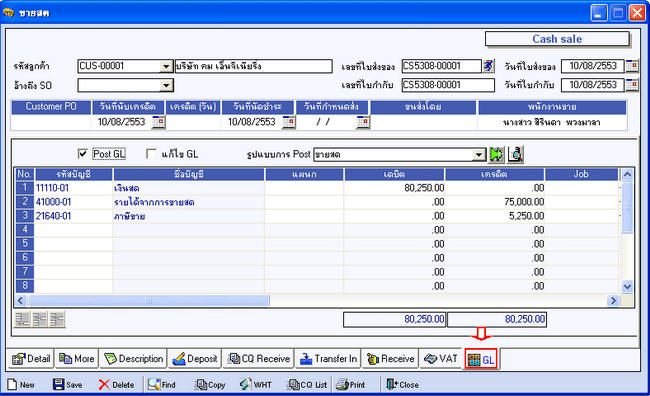Click the Customer PO cell
Image resolution: width=650 pixels, height=396 pixels.
coord(51,122)
